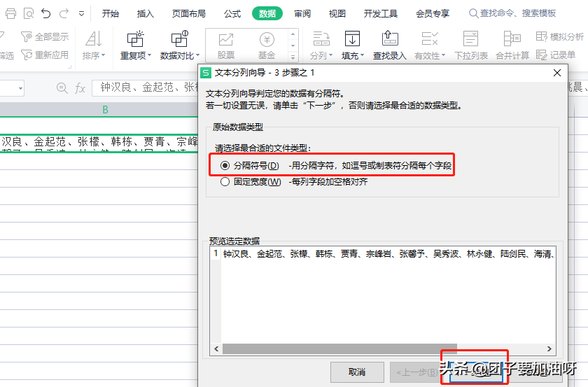The height and width of the screenshot is (387, 588).
Task: Click the 记录单 record form button
Action: pos(556,55)
